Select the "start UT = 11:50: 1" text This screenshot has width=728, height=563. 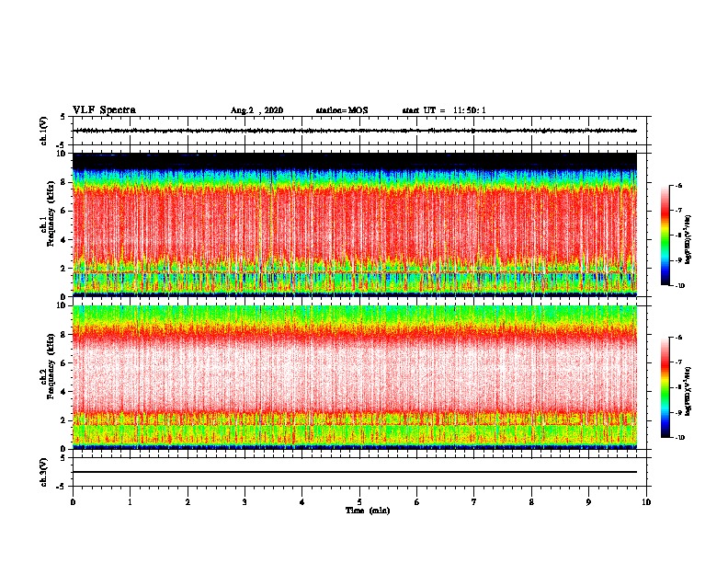(x=444, y=110)
